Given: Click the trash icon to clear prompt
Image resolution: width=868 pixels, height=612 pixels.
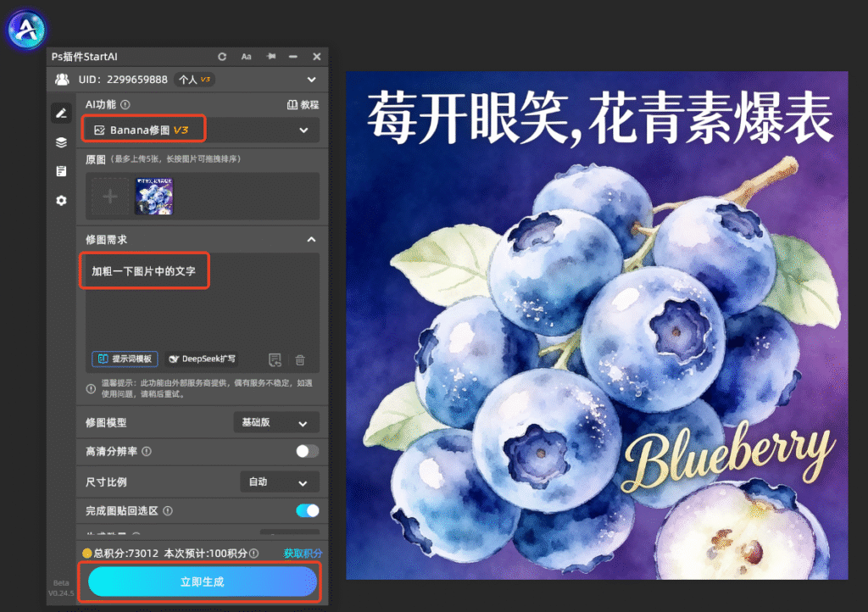Looking at the screenshot, I should pos(300,359).
